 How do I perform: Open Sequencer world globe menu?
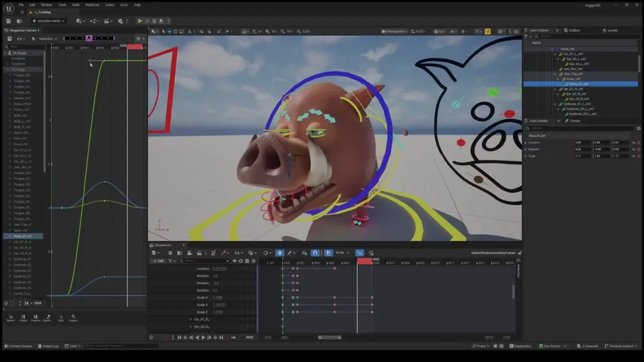point(155,253)
